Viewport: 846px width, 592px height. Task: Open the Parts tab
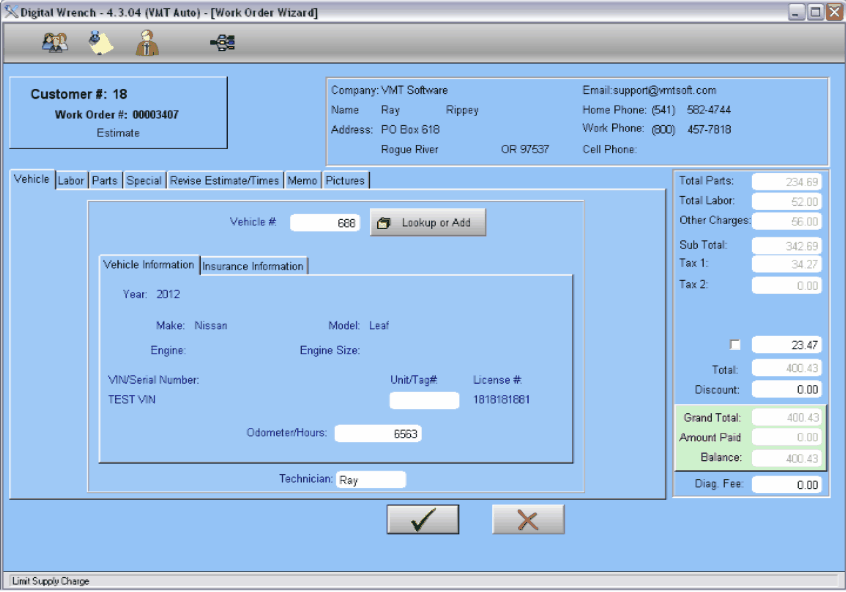tap(105, 181)
